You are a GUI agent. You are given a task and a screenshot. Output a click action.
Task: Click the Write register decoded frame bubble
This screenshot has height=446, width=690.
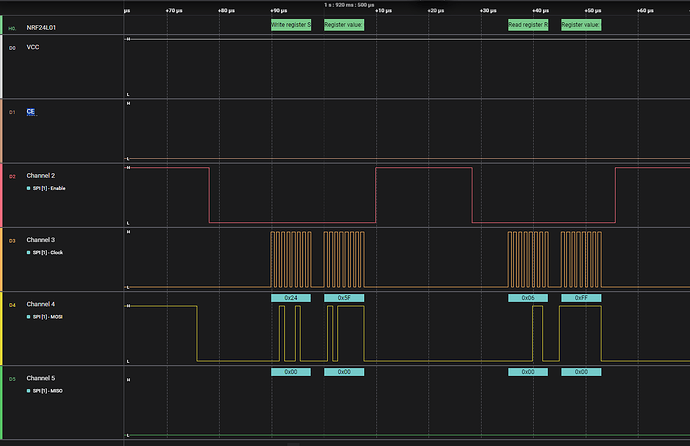[x=291, y=25]
